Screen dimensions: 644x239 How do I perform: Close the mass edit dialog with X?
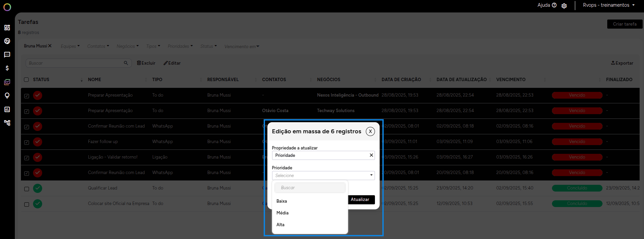click(370, 131)
